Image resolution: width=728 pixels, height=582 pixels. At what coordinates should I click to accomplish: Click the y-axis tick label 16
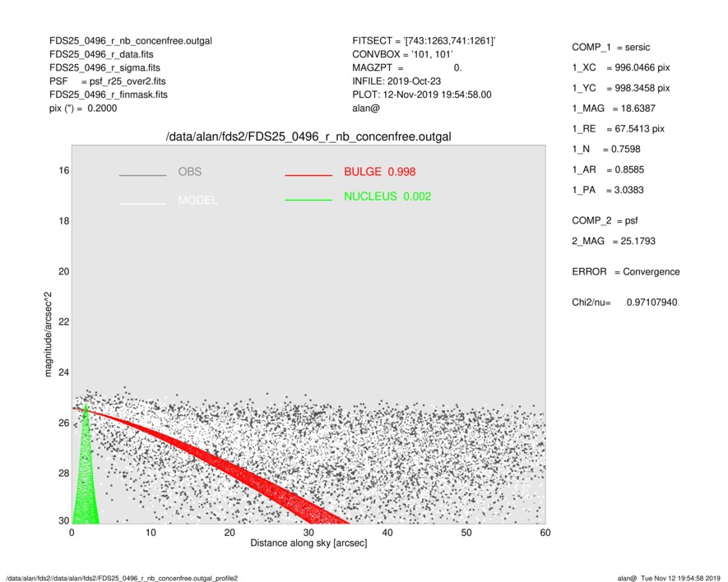pos(63,171)
